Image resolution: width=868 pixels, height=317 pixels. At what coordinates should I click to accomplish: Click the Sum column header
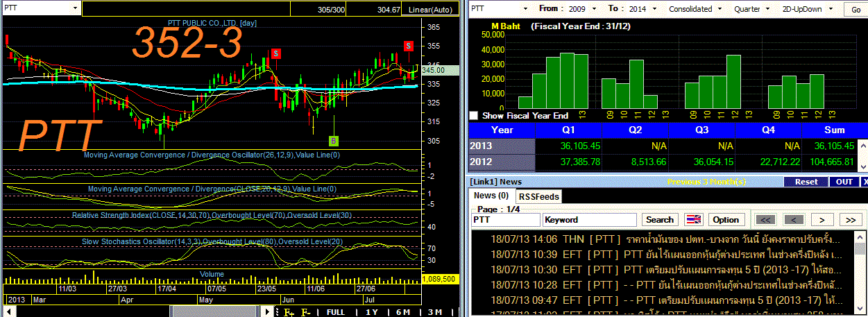[x=833, y=130]
